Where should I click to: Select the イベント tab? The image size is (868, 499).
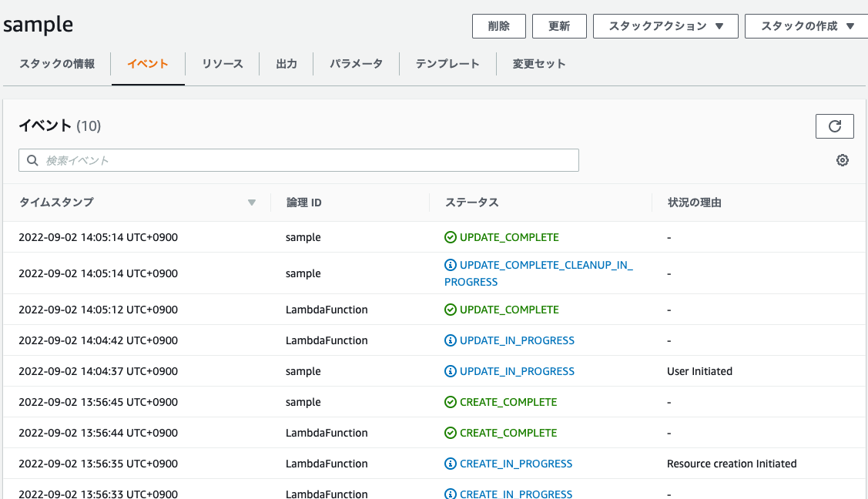148,64
